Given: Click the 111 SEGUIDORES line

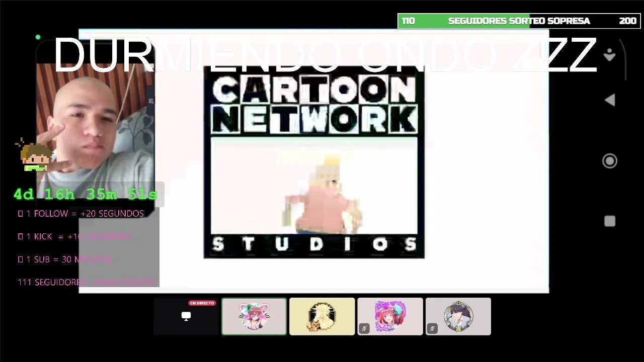Looking at the screenshot, I should coord(87,282).
